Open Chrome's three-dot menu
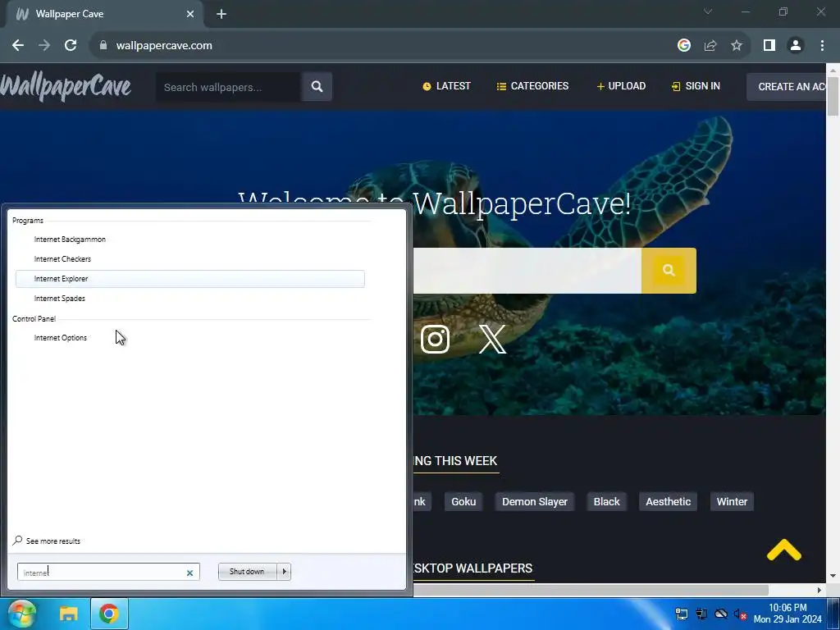This screenshot has width=840, height=630. click(822, 46)
